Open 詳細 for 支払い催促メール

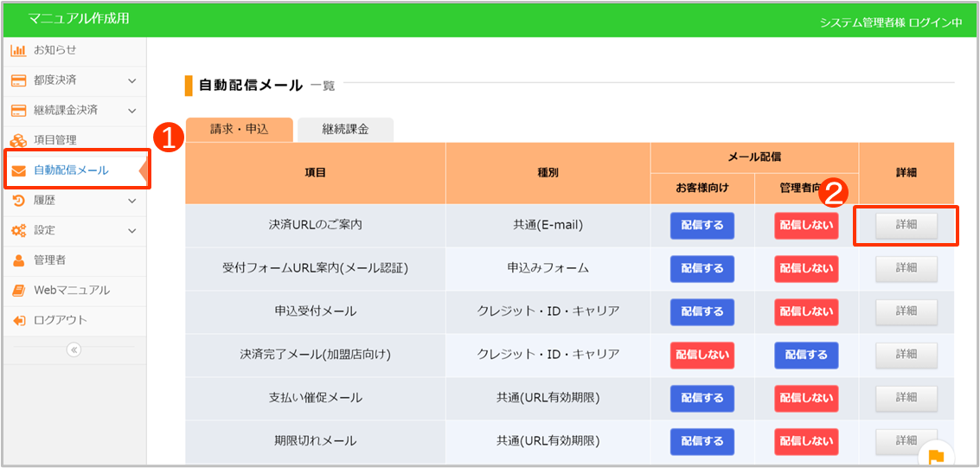pyautogui.click(x=906, y=398)
